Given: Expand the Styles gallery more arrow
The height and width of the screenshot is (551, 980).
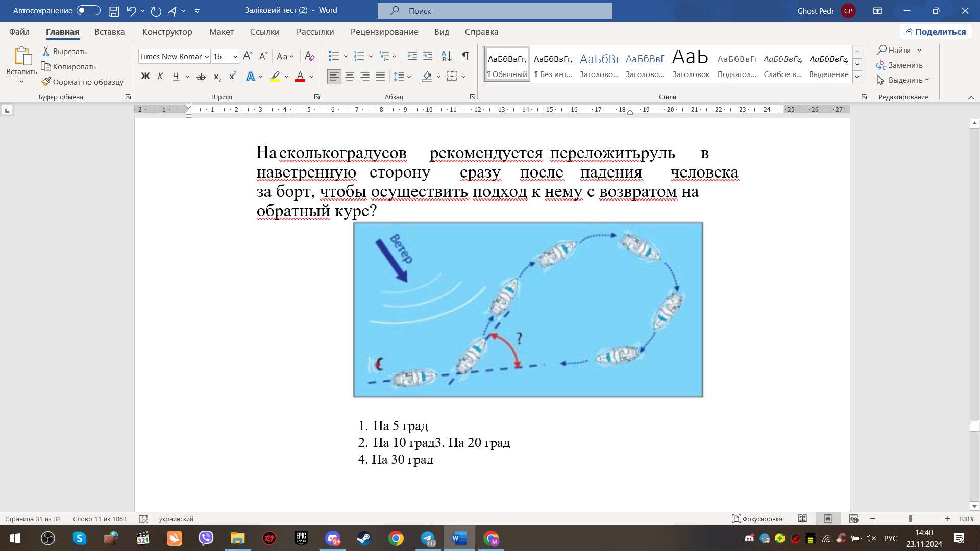Looking at the screenshot, I should [857, 76].
